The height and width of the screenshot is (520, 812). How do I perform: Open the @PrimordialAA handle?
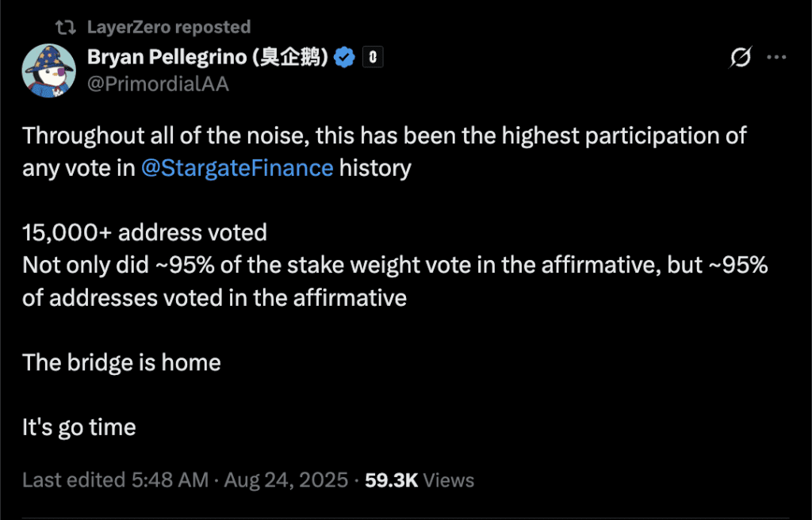coord(158,84)
